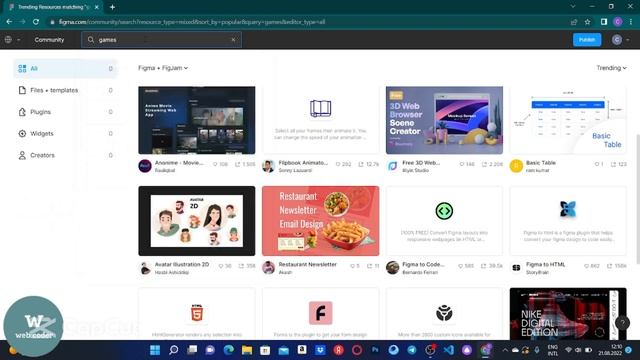Click the HTML5 generator plugin icon
This screenshot has width=640, height=360.
(197, 313)
